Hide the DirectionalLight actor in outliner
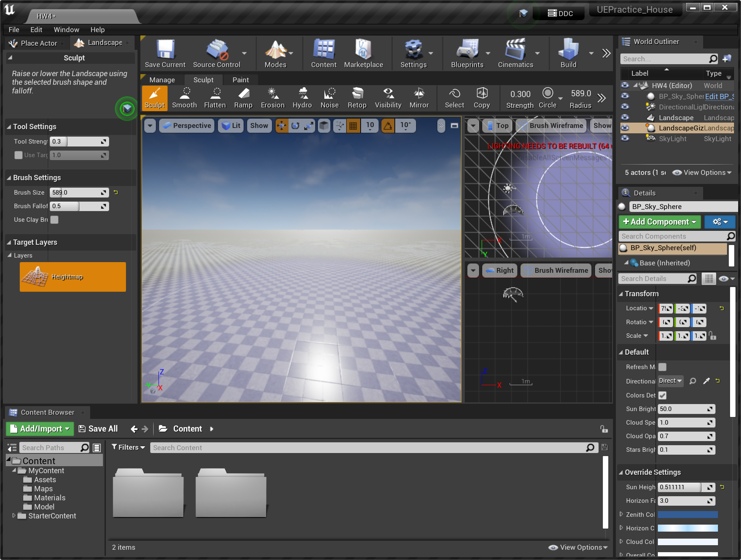 click(625, 107)
